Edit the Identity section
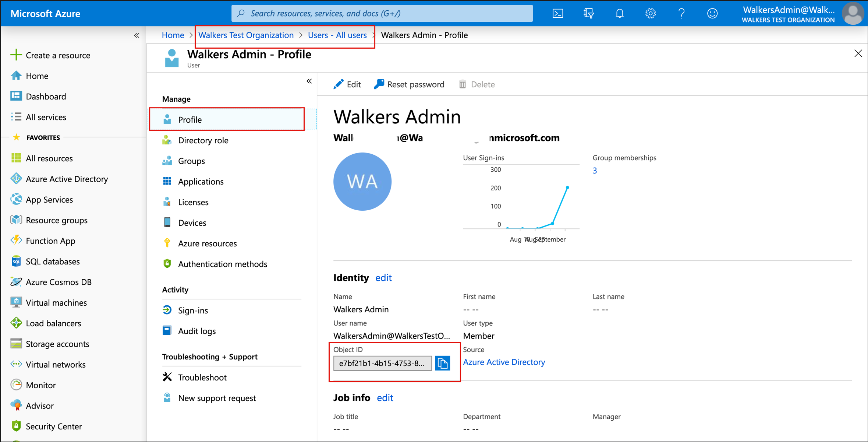Viewport: 868px width, 442px height. tap(383, 277)
